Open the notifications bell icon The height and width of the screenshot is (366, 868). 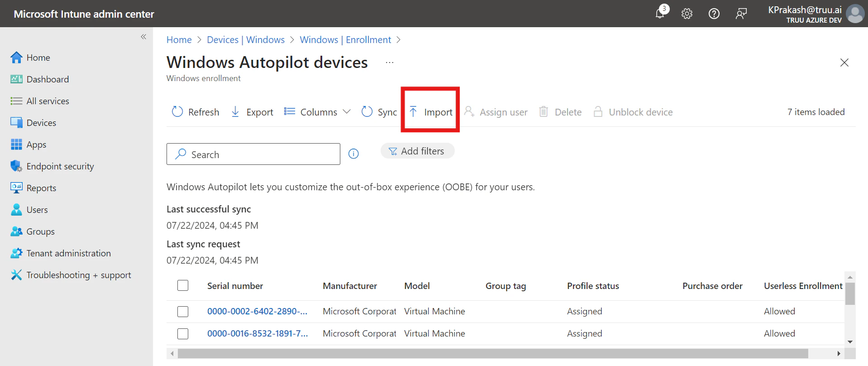tap(660, 14)
